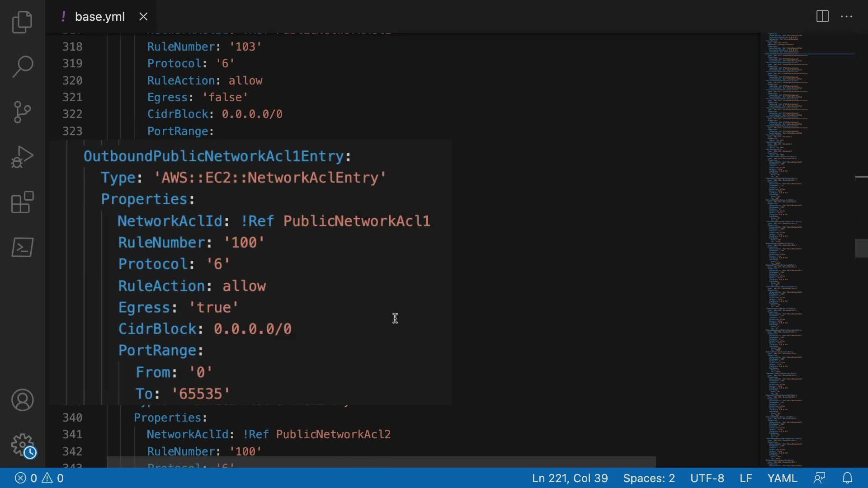Split the editor to the right

[822, 17]
